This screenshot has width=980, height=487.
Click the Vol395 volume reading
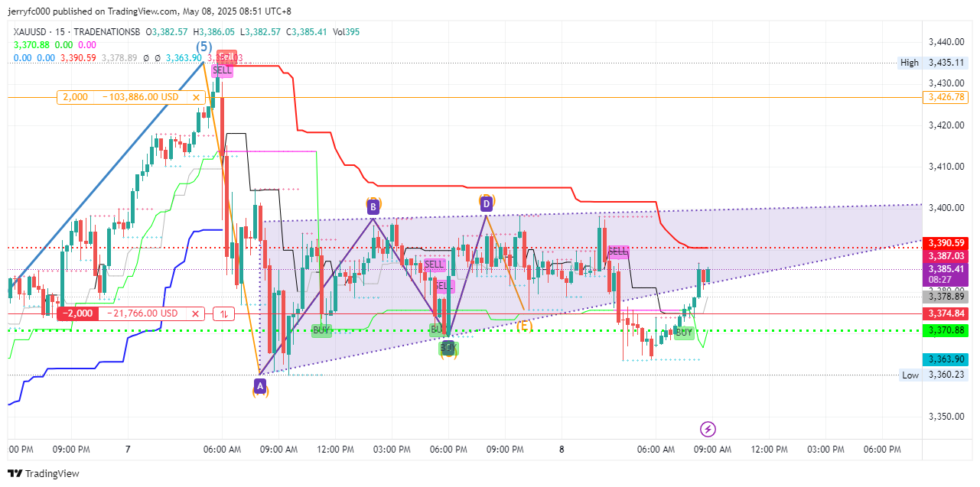(x=346, y=32)
